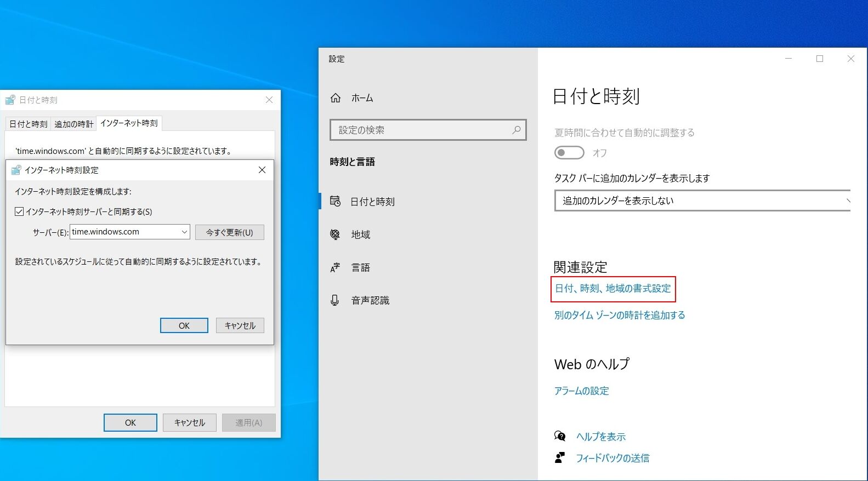Open 日付、時刻、地域の書式設定 link
Screen dimensions: 868x481
pos(613,289)
